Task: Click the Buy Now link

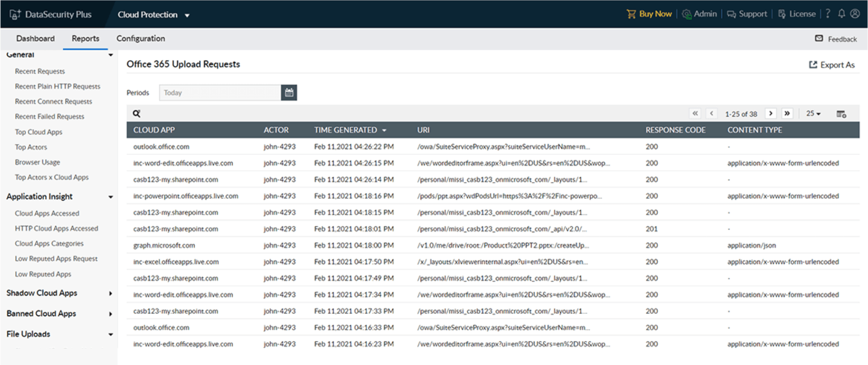Action: [649, 14]
